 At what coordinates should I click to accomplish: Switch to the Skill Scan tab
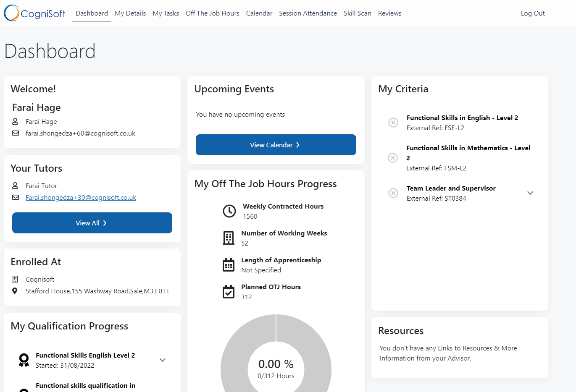tap(357, 13)
